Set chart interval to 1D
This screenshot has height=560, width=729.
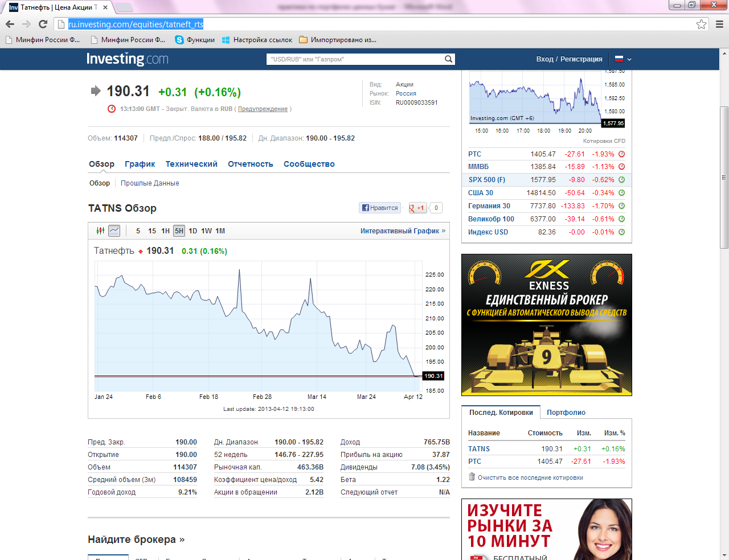(x=193, y=231)
